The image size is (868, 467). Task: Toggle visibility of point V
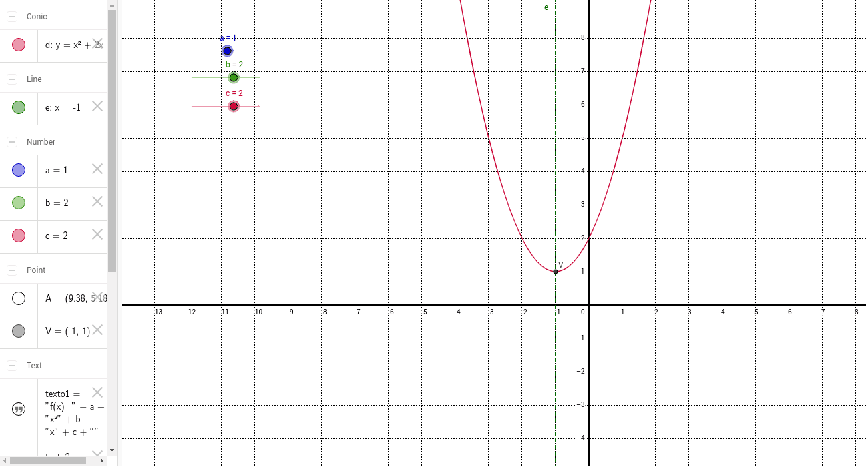19,331
